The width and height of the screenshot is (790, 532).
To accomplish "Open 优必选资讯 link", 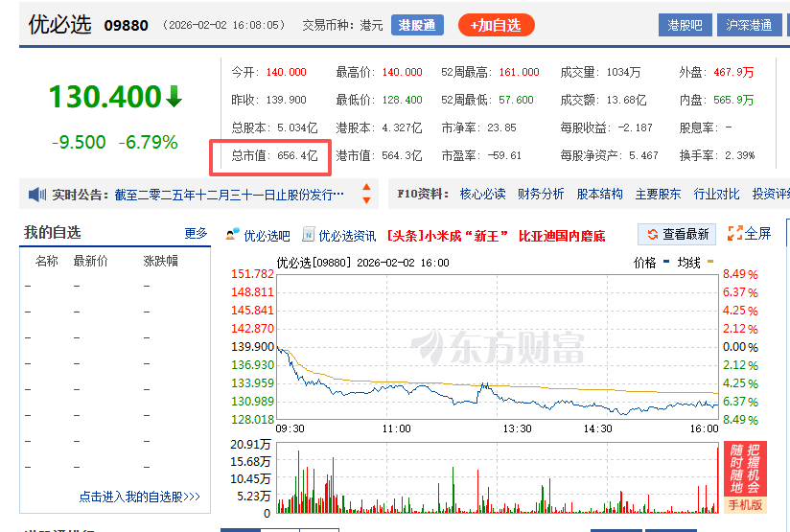I will pyautogui.click(x=347, y=236).
